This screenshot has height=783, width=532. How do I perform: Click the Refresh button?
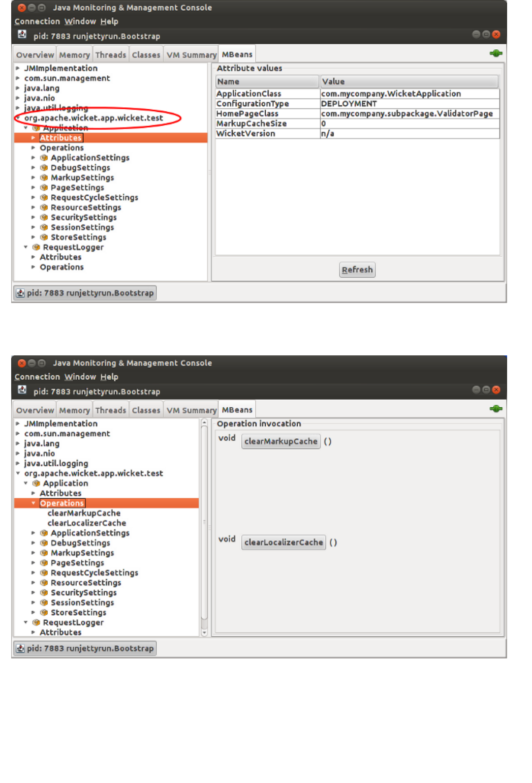point(357,269)
